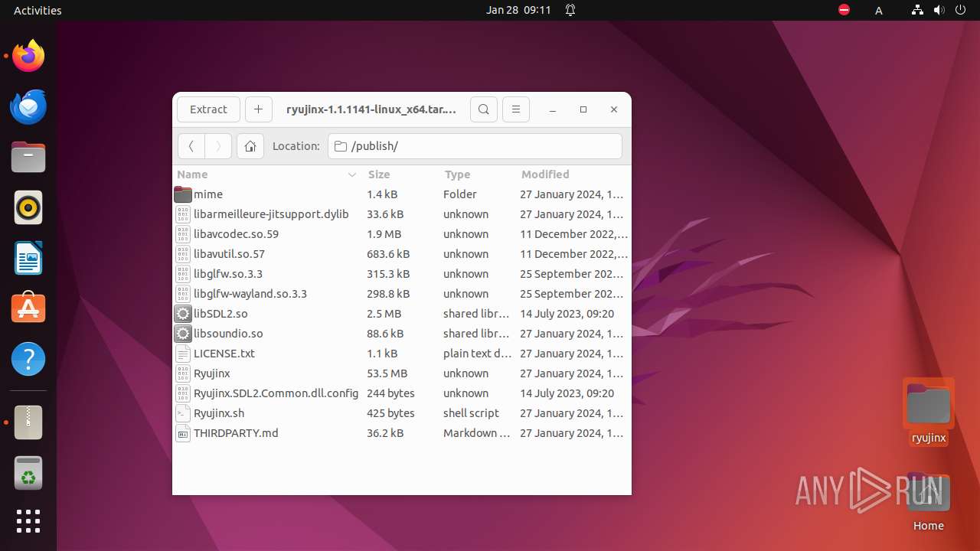Screen dimensions: 980x551
Task: Select the libavcodec.so.59 file icon
Action: [183, 234]
